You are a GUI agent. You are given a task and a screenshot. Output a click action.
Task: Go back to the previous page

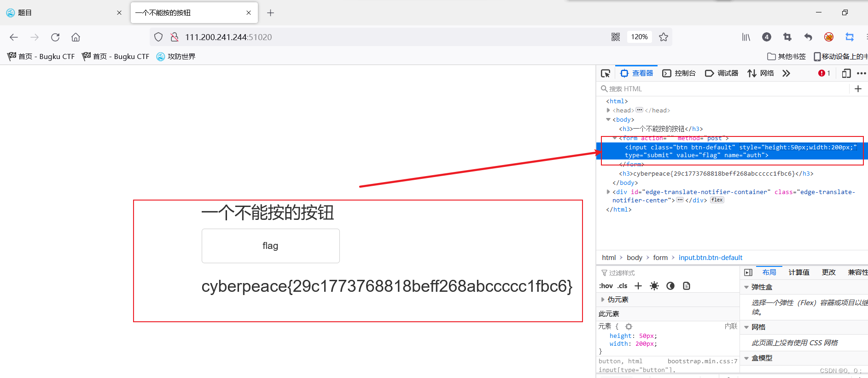tap(14, 37)
